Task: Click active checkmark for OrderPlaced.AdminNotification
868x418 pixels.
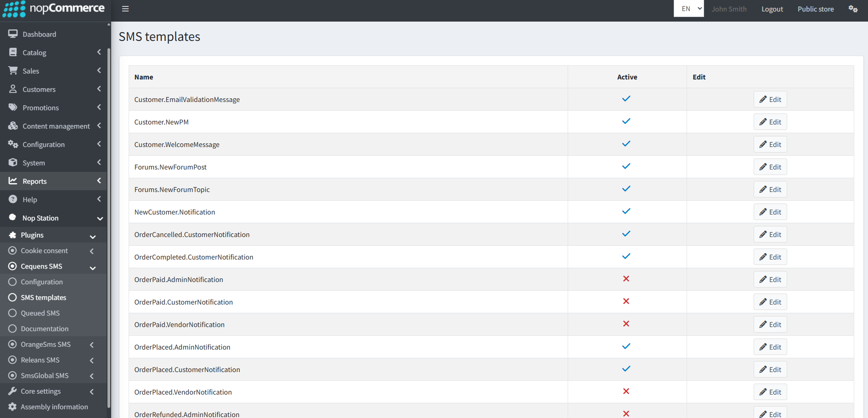Action: pos(626,346)
